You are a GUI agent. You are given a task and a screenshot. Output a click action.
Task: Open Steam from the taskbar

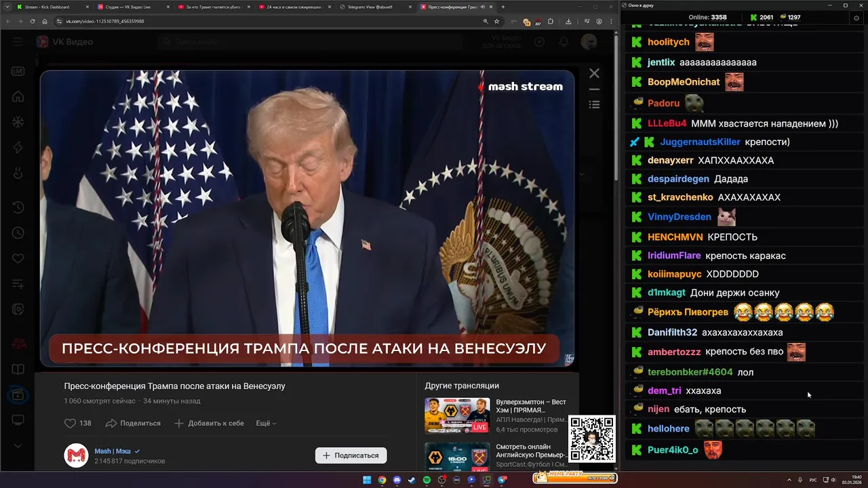[412, 480]
